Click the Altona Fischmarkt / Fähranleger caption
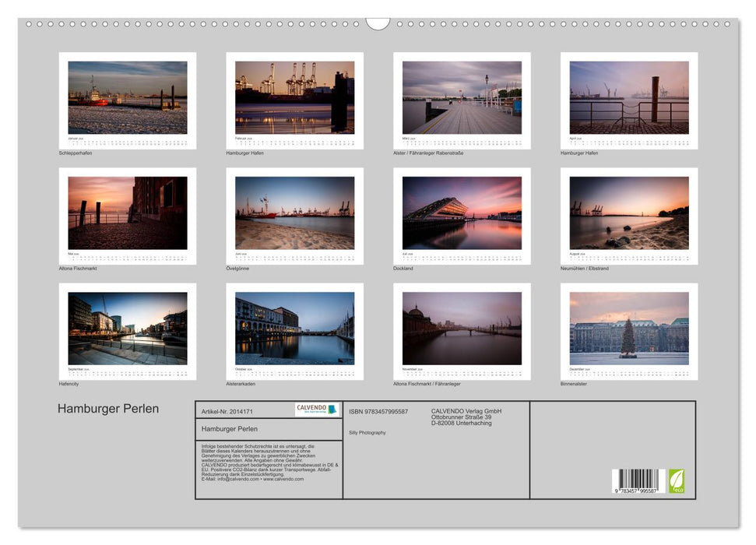Image resolution: width=756 pixels, height=545 pixels. tap(431, 384)
